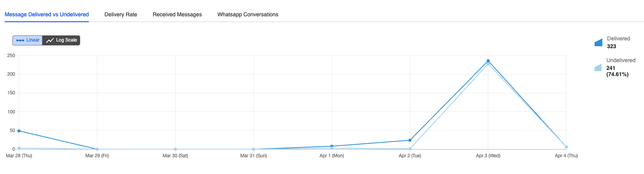Click the Mar 31 (Sun) data point
Image resolution: width=644 pixels, height=174 pixels.
point(253,149)
